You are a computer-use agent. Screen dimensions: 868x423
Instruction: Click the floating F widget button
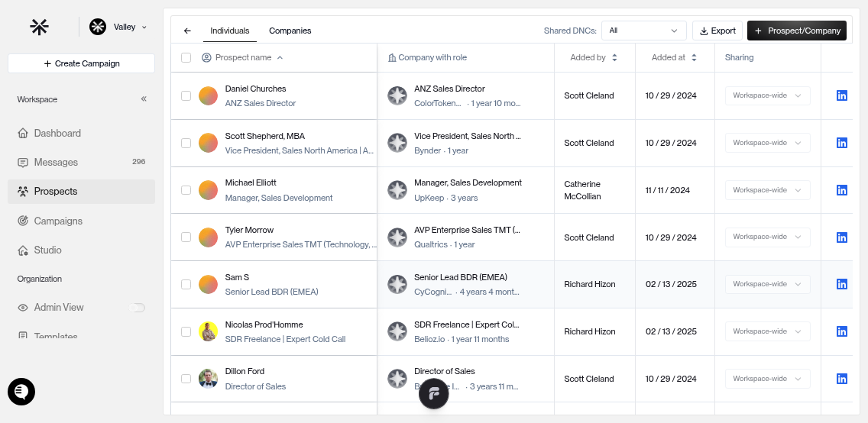[x=433, y=394]
